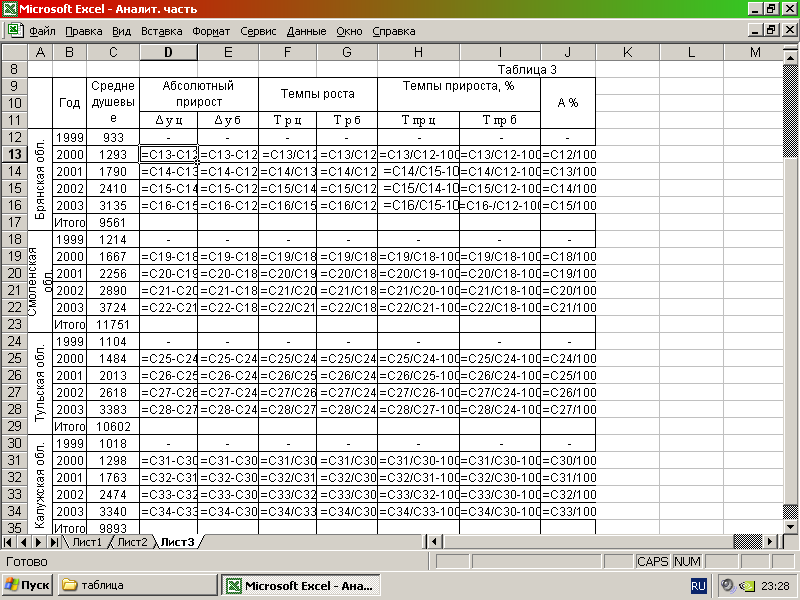
Task: Open the Правка menu
Action: coord(84,31)
